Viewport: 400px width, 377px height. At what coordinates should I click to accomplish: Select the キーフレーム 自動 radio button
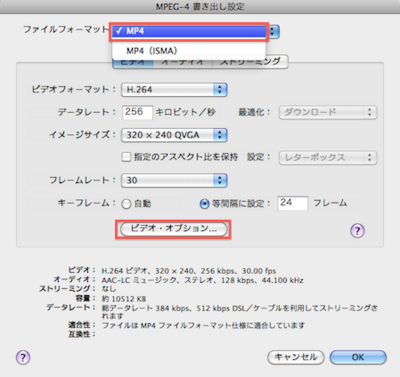click(126, 204)
